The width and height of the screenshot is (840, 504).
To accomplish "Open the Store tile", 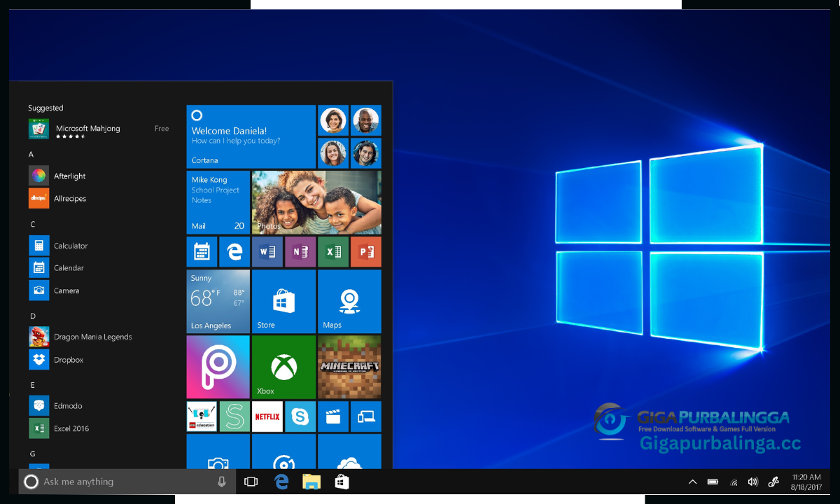I will tap(283, 301).
